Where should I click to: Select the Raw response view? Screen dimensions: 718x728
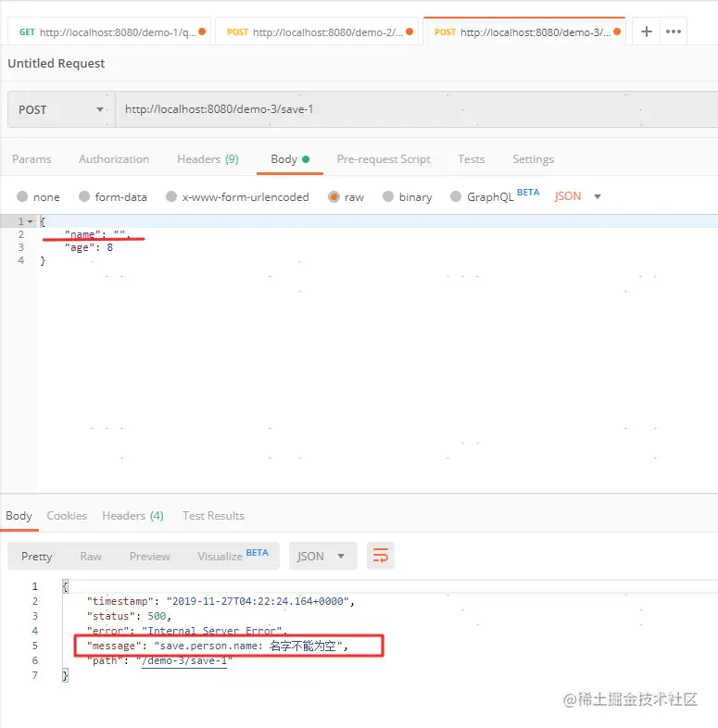coord(91,557)
